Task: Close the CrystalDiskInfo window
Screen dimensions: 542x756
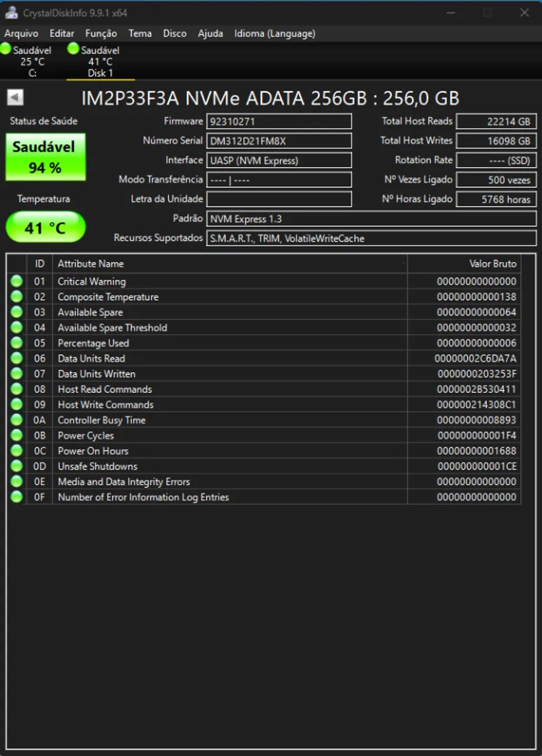Action: point(524,12)
